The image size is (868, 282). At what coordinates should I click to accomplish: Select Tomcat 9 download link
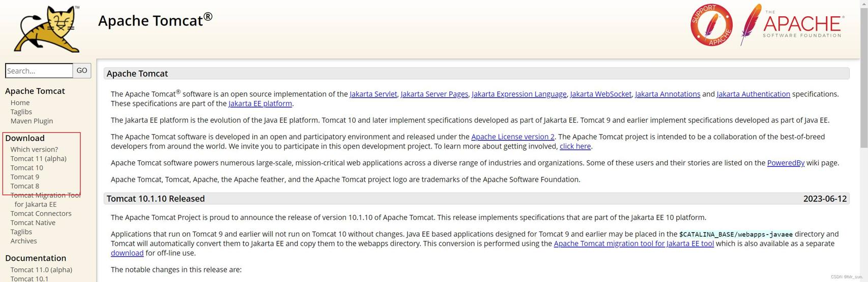[24, 177]
